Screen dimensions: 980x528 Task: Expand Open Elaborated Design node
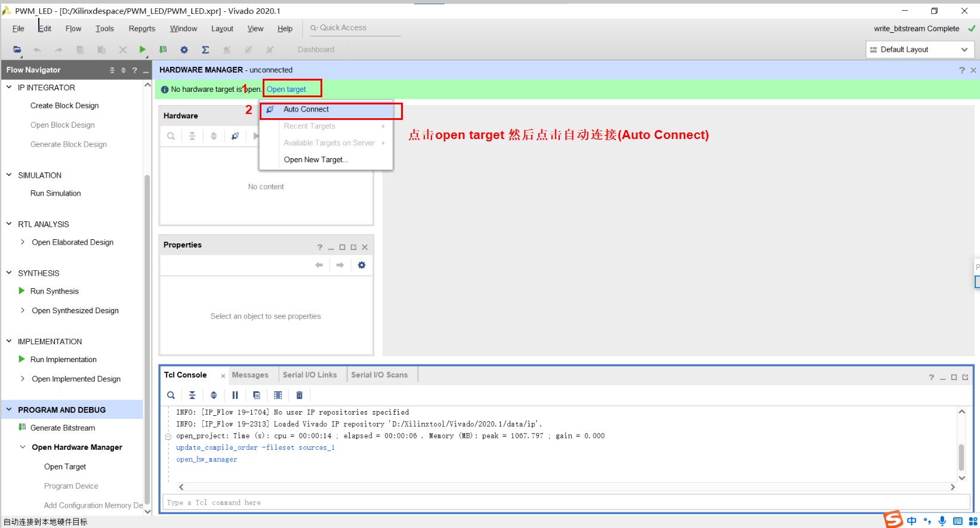click(x=23, y=242)
